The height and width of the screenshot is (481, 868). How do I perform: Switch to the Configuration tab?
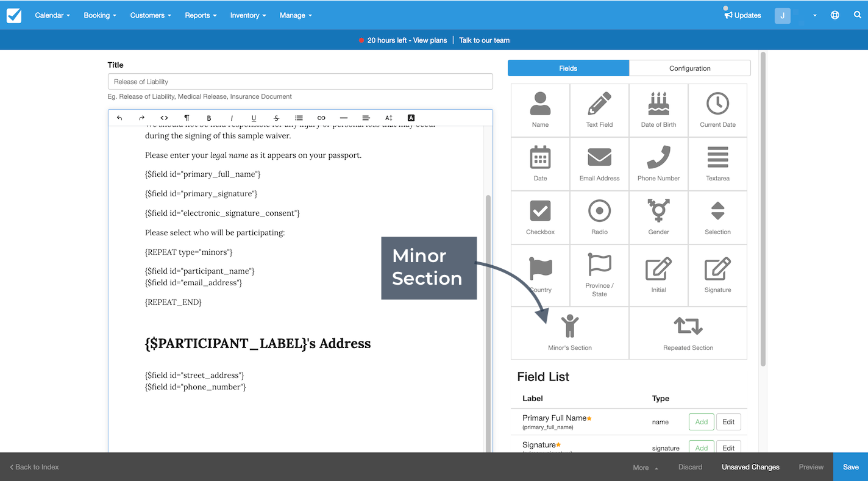(690, 68)
